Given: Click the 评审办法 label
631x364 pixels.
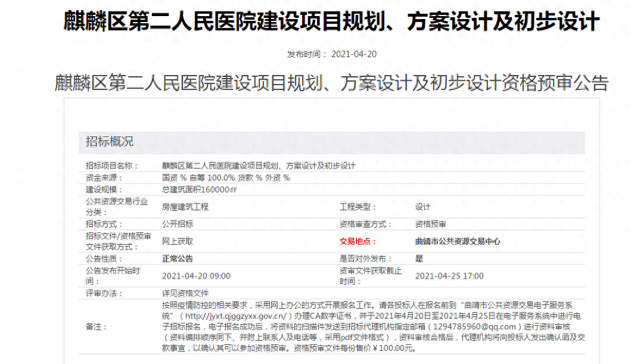Looking at the screenshot, I should (104, 293).
